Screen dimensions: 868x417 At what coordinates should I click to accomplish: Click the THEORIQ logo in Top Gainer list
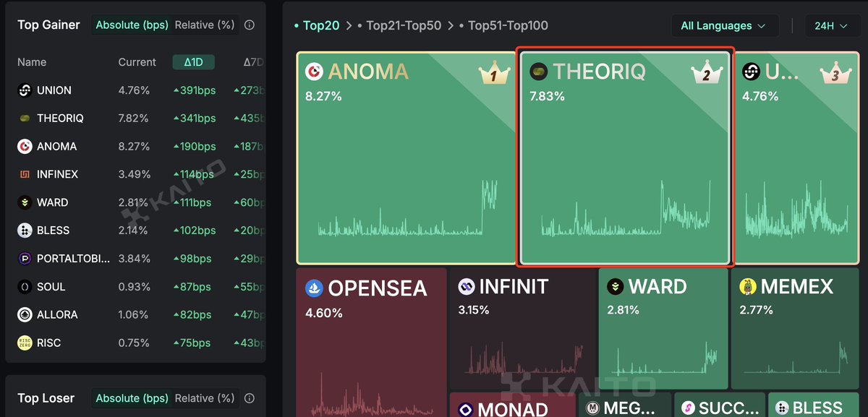point(25,119)
